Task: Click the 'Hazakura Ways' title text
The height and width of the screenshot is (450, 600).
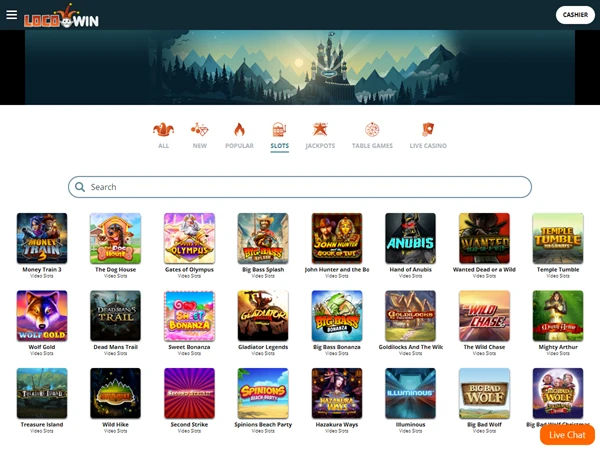Action: coord(337,424)
